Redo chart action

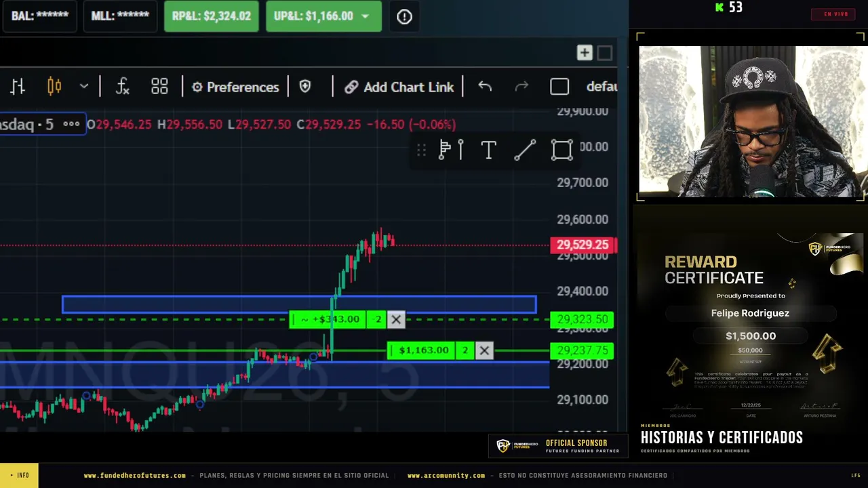tap(521, 87)
